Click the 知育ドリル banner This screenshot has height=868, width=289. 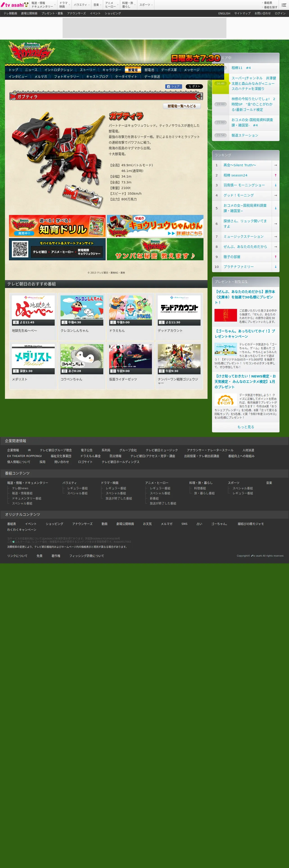pos(57,226)
